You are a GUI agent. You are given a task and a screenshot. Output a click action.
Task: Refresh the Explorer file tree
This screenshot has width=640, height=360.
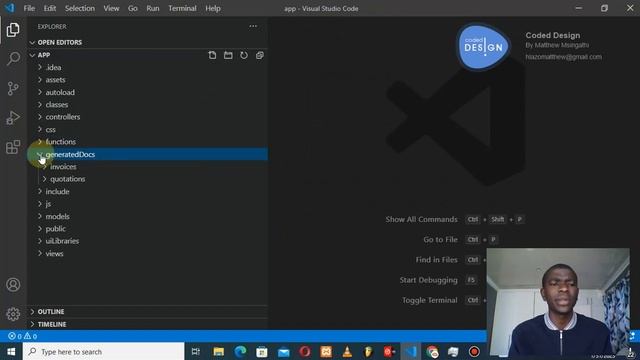pos(244,55)
